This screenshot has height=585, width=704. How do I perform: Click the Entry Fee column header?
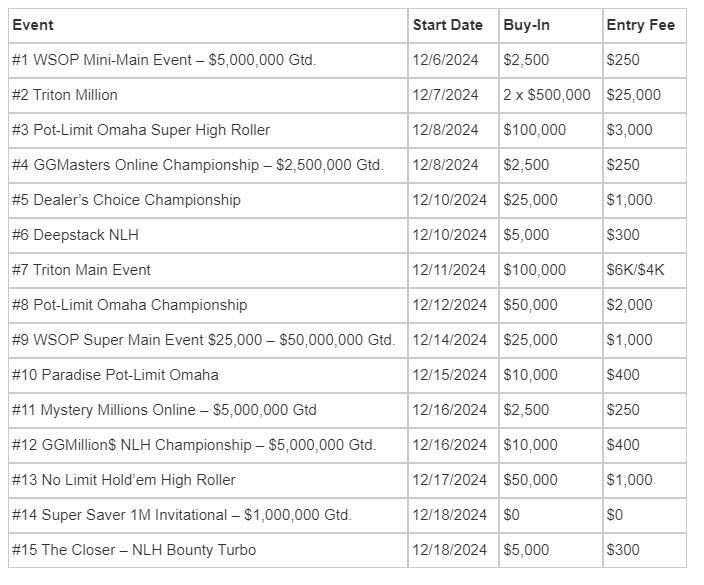pos(640,25)
